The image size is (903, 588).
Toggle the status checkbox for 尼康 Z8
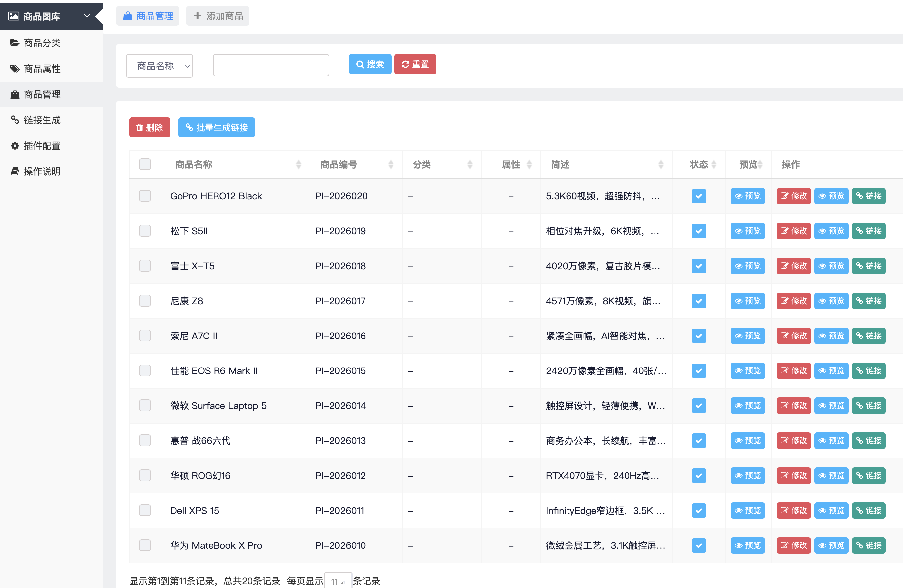698,301
